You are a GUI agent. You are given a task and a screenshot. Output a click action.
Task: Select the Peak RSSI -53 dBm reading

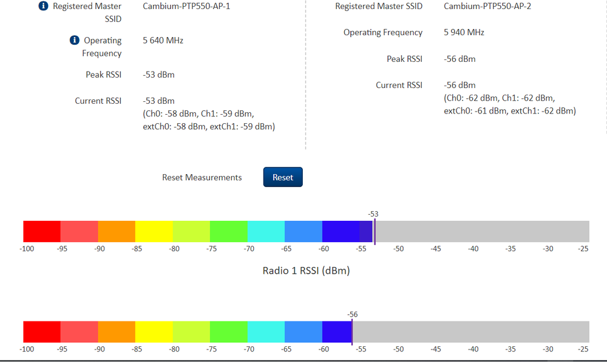tap(158, 74)
